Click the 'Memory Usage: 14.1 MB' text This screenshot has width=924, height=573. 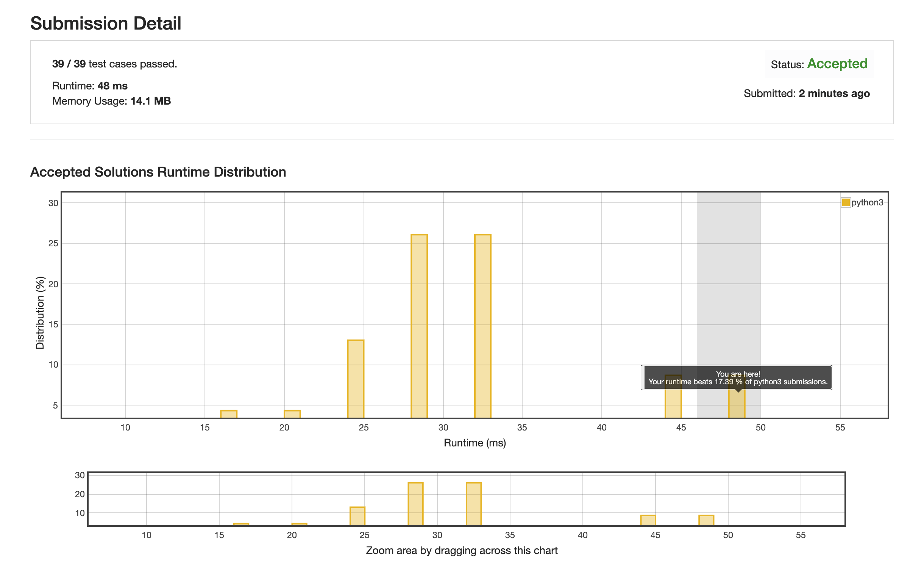111,101
